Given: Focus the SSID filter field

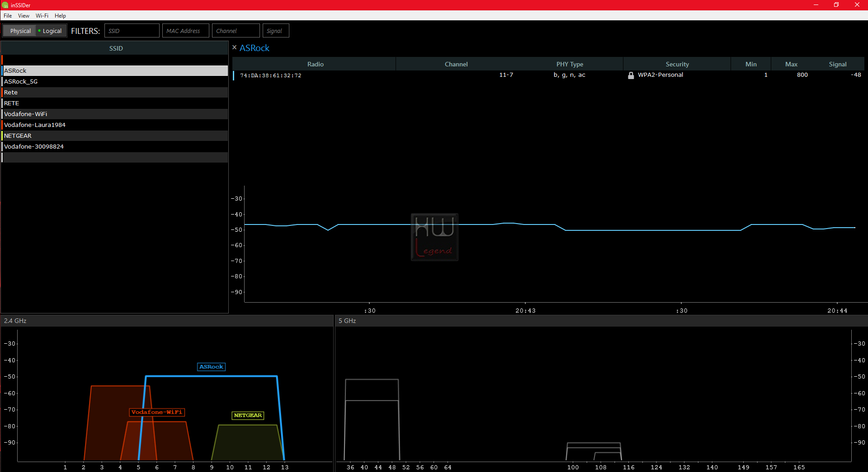Looking at the screenshot, I should tap(132, 31).
